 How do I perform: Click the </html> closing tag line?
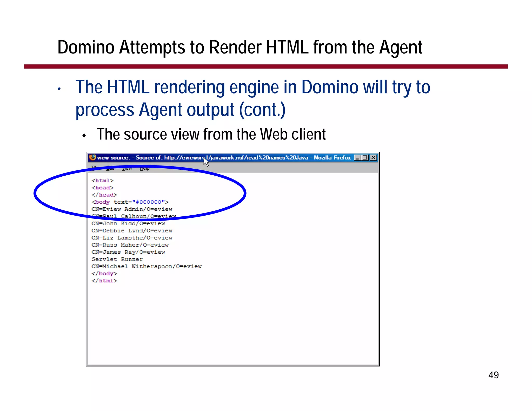click(x=104, y=281)
